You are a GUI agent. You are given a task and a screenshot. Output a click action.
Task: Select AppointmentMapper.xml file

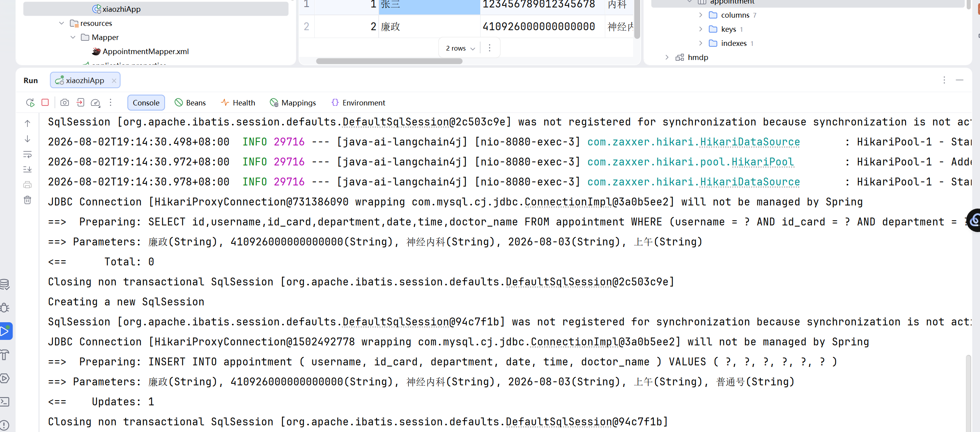(x=145, y=51)
